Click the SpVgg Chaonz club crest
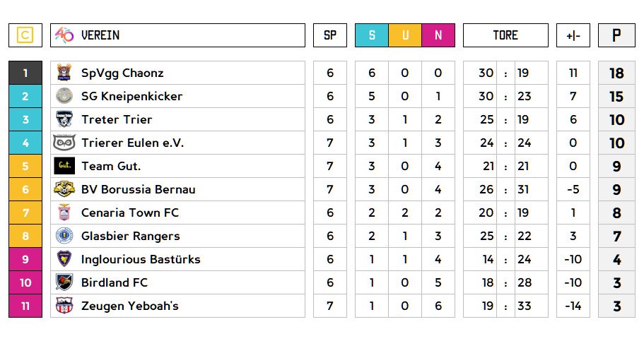Screen dimensions: 644x341 (x=64, y=73)
